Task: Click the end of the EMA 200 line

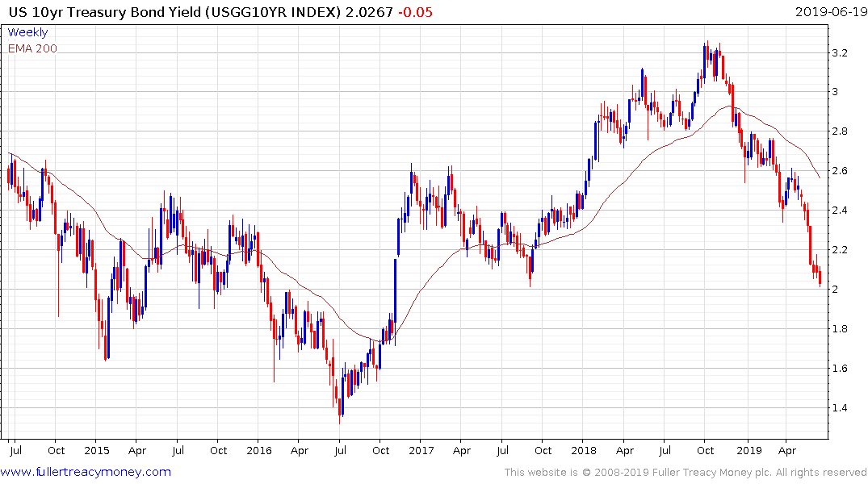Action: pos(820,177)
